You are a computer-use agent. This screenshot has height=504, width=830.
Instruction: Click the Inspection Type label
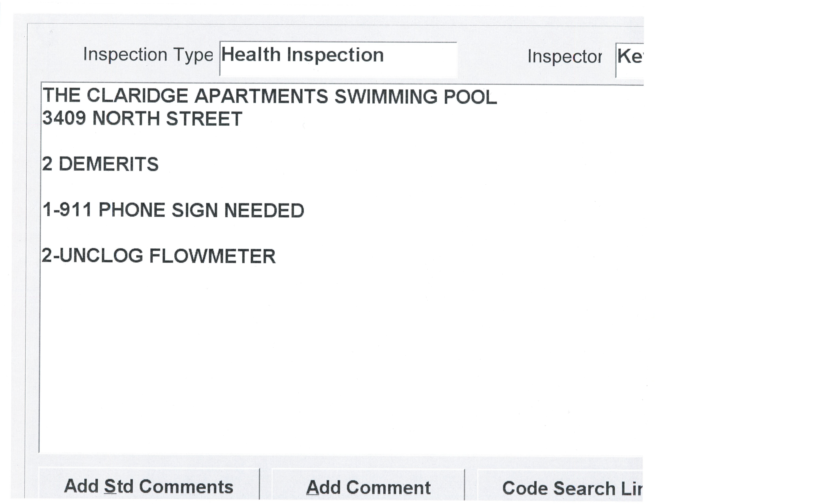point(148,55)
